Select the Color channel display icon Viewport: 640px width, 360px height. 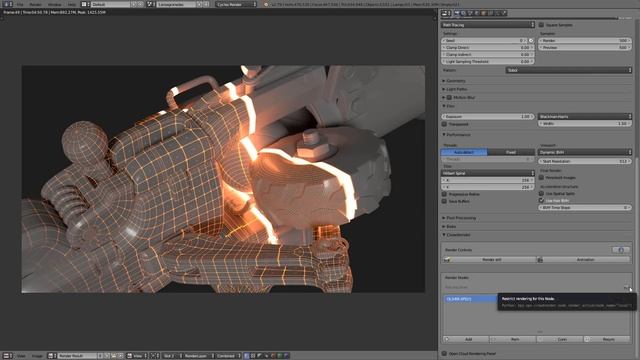point(253,356)
